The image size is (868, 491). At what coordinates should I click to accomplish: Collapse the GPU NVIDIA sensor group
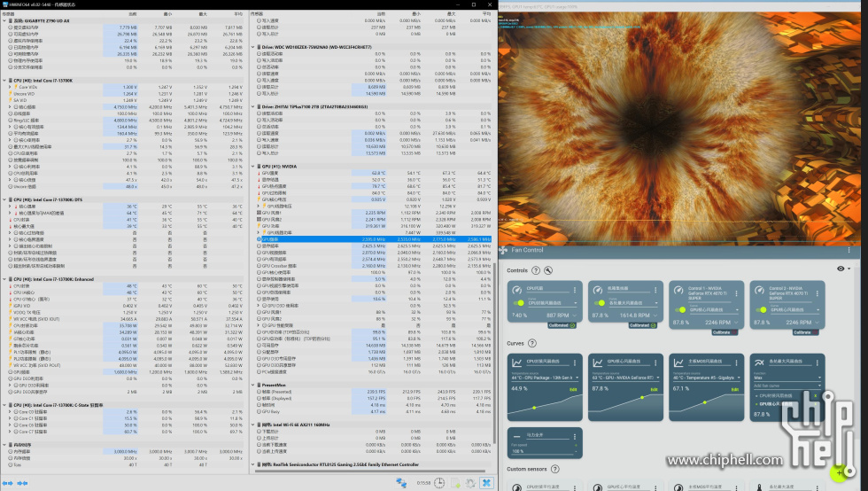click(253, 167)
